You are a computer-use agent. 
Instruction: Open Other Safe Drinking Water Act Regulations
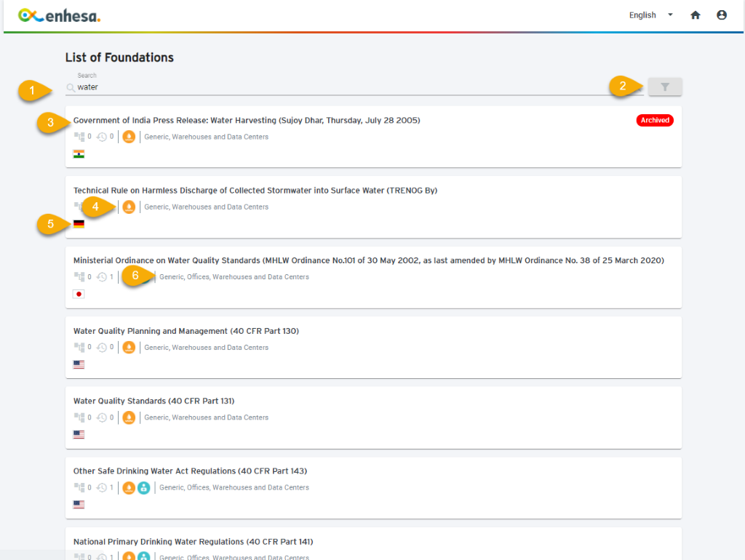(190, 471)
